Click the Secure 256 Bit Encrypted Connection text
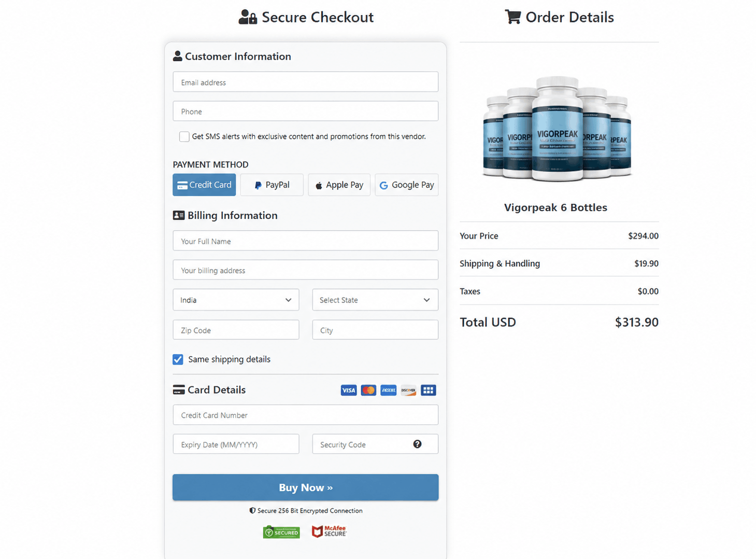The width and height of the screenshot is (756, 559). [310, 511]
